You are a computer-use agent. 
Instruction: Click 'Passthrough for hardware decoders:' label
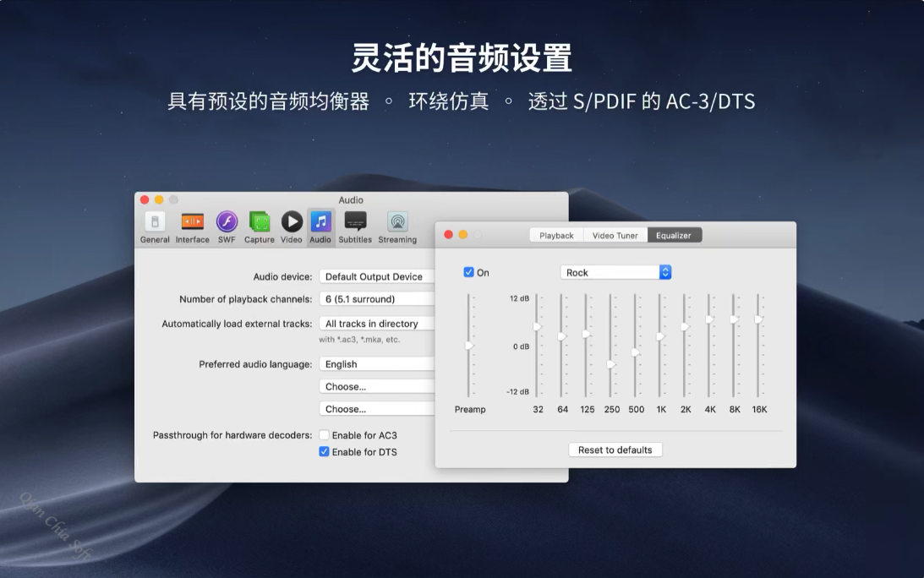(232, 435)
